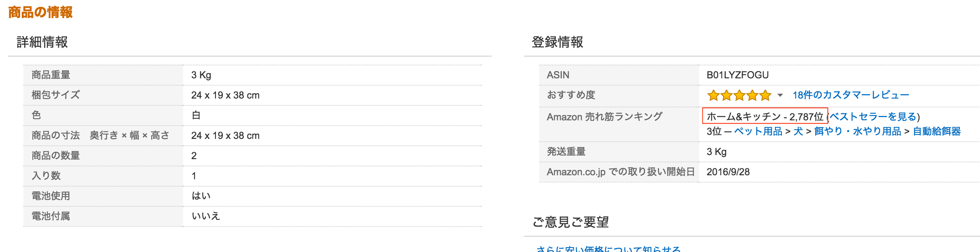The height and width of the screenshot is (252, 980).
Task: Click the 梱包サイズ row label
Action: (x=56, y=95)
